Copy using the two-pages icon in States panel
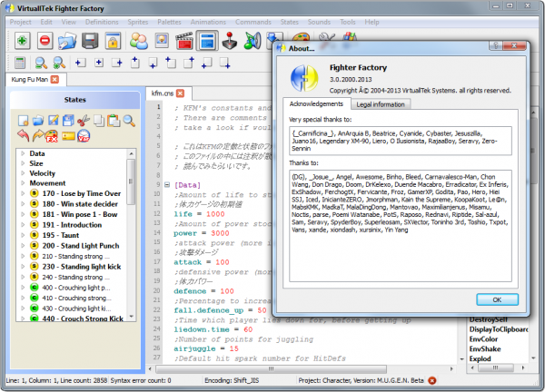Image resolution: width=545 pixels, height=392 pixels. [x=99, y=121]
